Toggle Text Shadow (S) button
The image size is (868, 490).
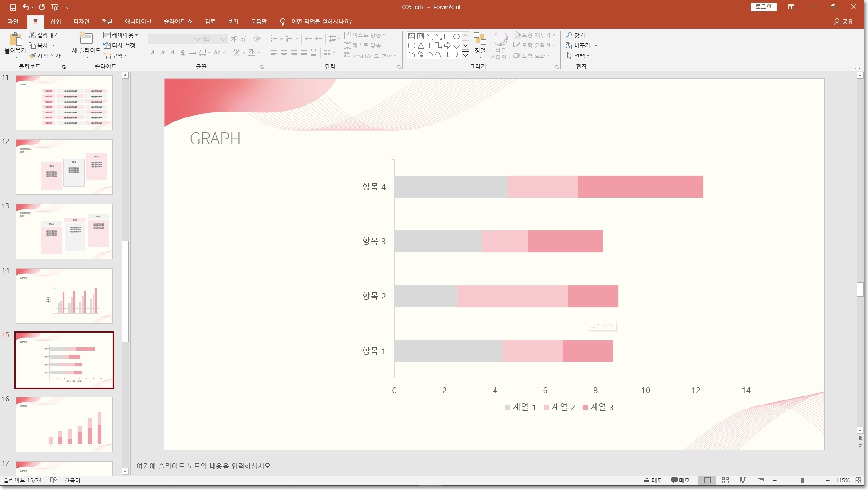click(x=182, y=53)
